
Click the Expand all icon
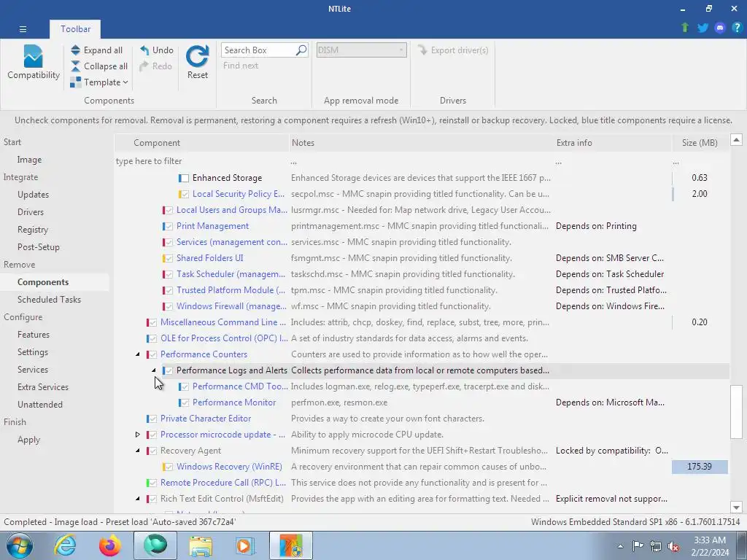(75, 50)
